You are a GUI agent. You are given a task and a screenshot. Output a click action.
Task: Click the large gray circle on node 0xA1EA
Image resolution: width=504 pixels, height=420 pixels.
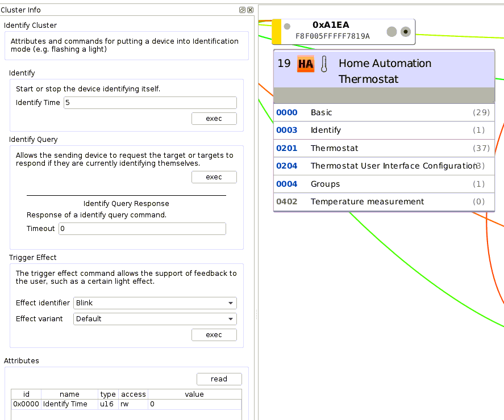391,31
